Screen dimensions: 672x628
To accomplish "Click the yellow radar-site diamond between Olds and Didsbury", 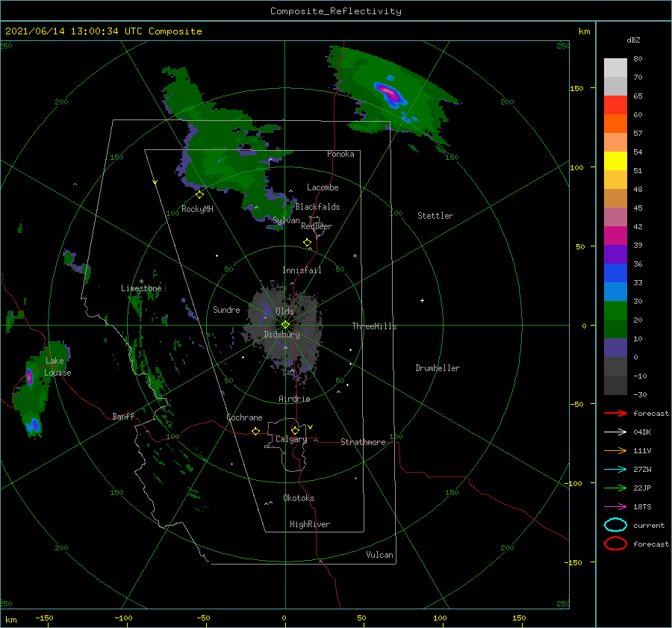I will click(x=285, y=325).
